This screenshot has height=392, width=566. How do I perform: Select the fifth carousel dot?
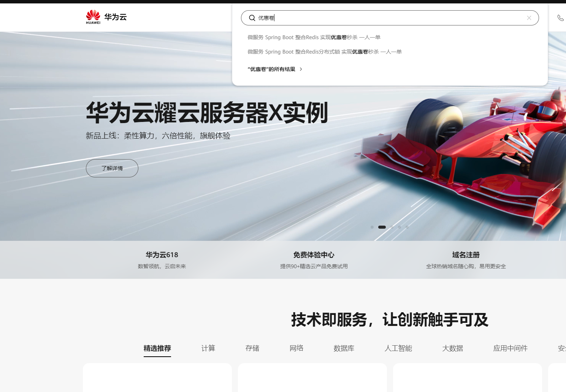tap(407, 227)
